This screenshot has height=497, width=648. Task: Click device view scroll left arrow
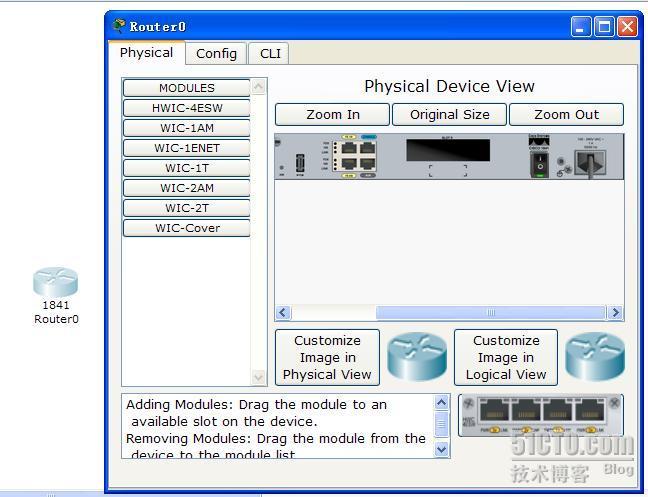tap(283, 312)
